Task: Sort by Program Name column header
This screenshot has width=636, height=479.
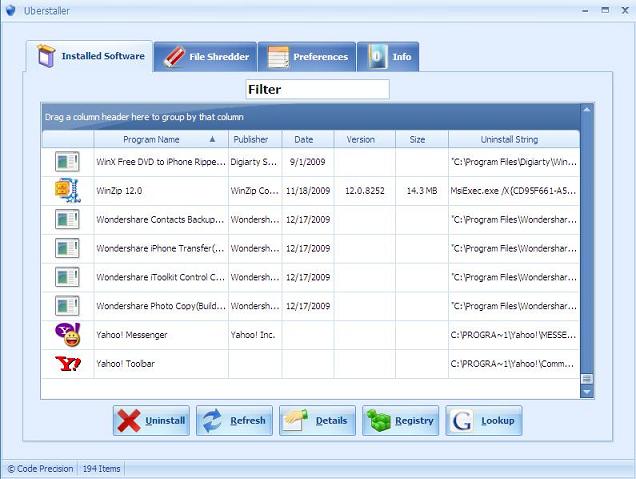Action: coord(161,140)
